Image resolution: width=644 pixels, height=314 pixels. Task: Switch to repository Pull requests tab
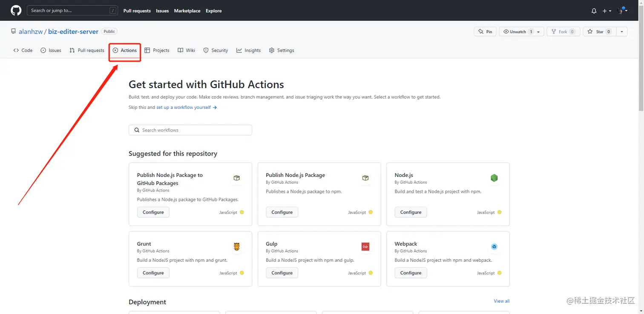(87, 50)
